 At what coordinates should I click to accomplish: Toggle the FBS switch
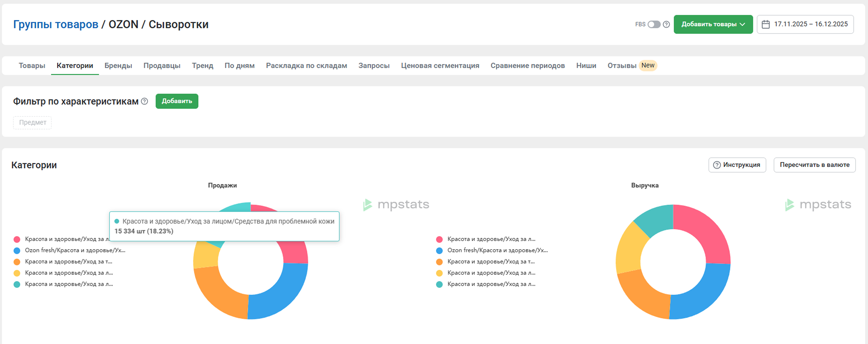point(654,24)
